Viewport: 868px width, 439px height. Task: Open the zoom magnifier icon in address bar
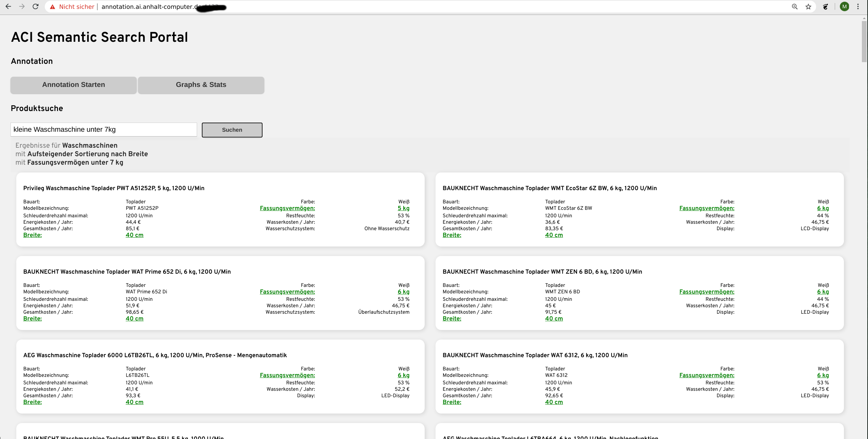click(795, 6)
